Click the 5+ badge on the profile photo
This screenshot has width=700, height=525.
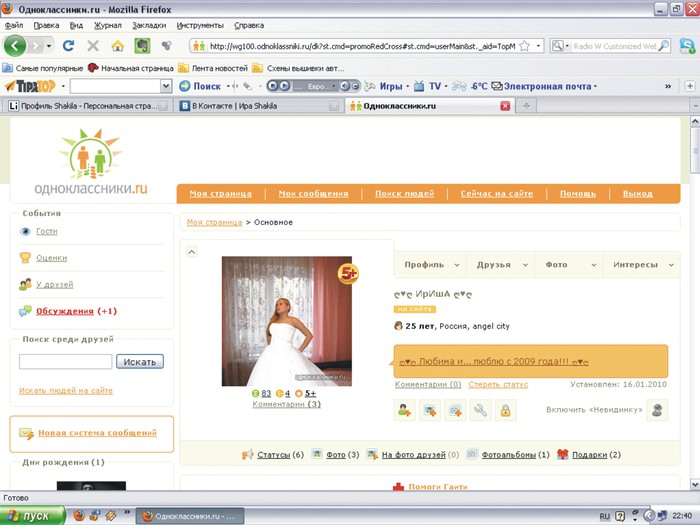point(348,274)
